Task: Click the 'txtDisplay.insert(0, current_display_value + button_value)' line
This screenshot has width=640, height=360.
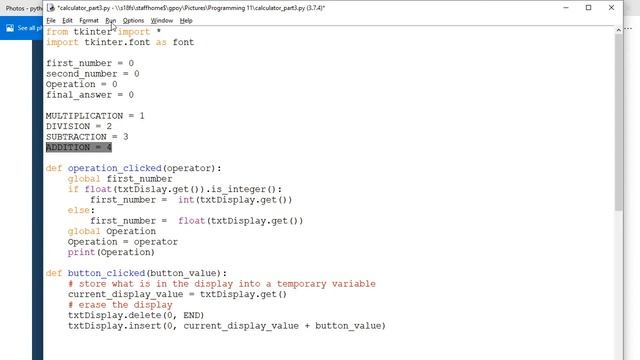Action: tap(227, 326)
